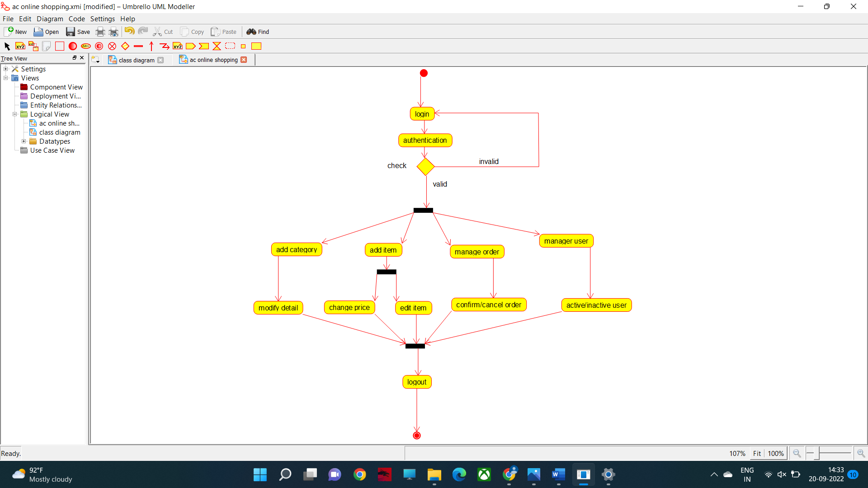Close the Tree View panel

pyautogui.click(x=82, y=58)
